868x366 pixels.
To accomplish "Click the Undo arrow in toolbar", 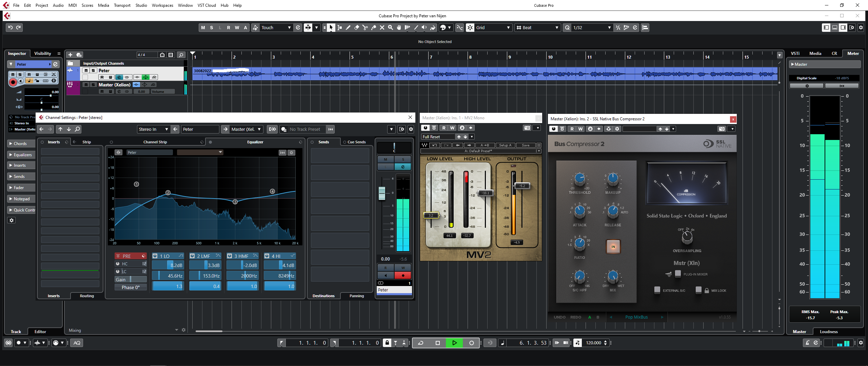I will point(10,27).
